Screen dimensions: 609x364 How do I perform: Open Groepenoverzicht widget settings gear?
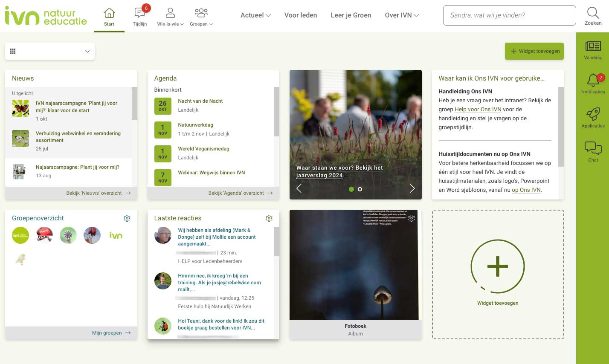pyautogui.click(x=127, y=218)
